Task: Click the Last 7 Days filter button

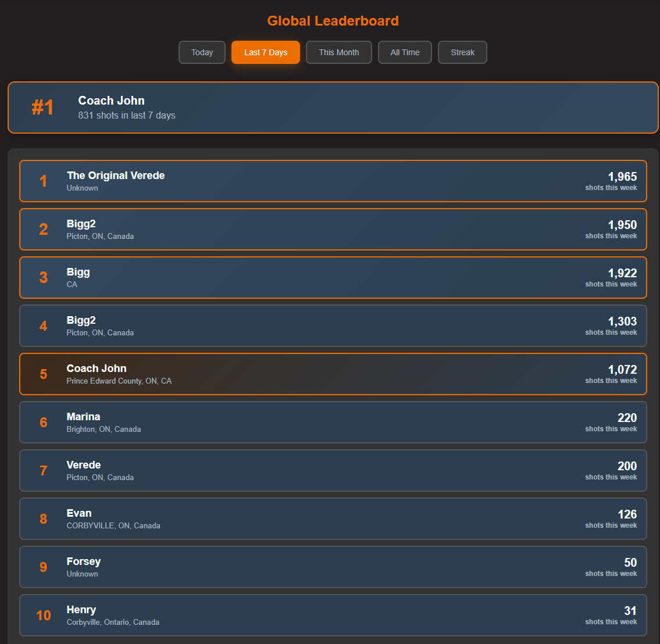Action: [x=265, y=52]
